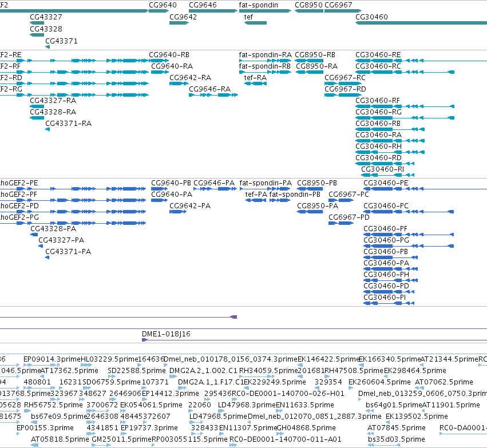Viewport: 487px width, 448px height.
Task: Click transcript CG43371-RA
Action: point(68,124)
